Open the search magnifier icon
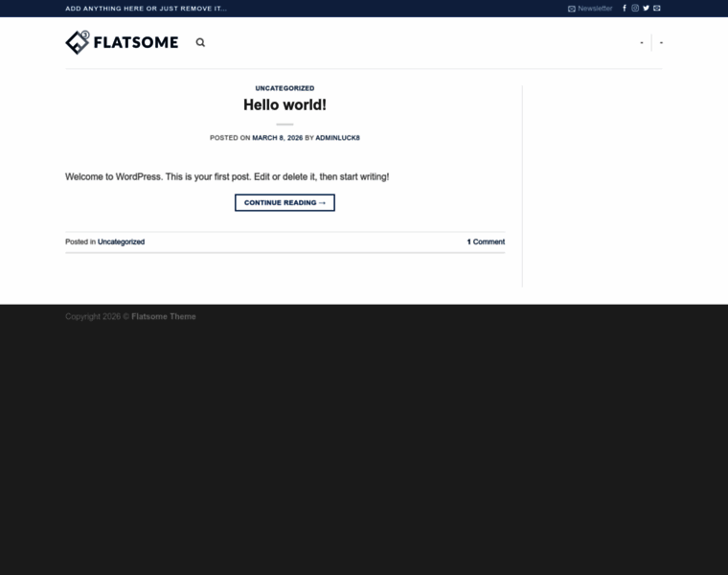Image resolution: width=728 pixels, height=575 pixels. click(200, 43)
